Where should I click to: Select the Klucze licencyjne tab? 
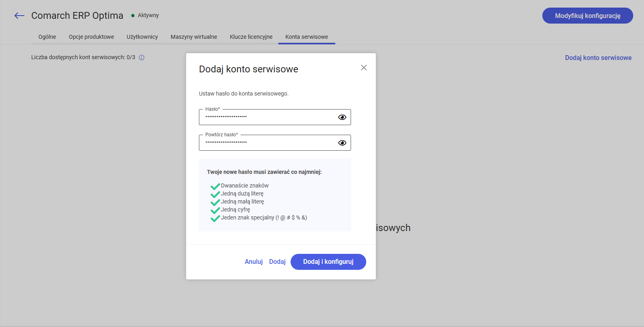click(x=251, y=37)
